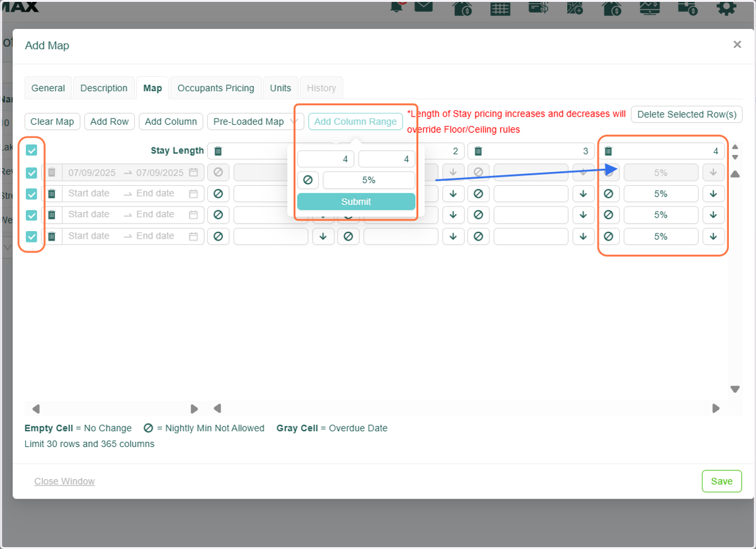Close the Add Map dialog with the X
This screenshot has width=756, height=549.
click(x=736, y=45)
